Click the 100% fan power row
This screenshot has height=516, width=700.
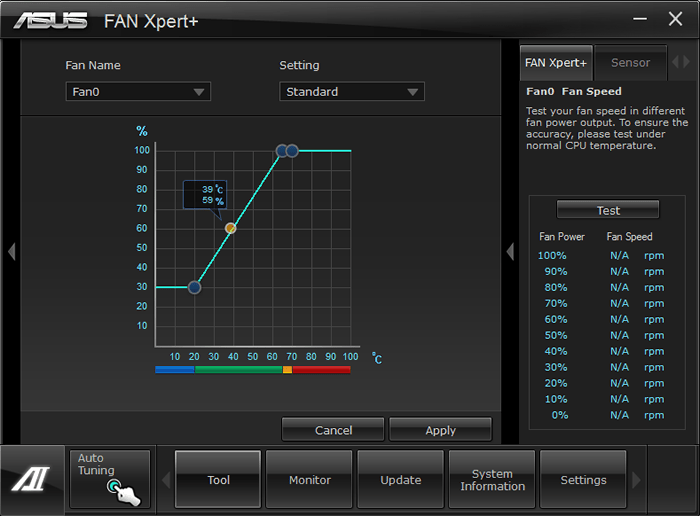tap(601, 255)
